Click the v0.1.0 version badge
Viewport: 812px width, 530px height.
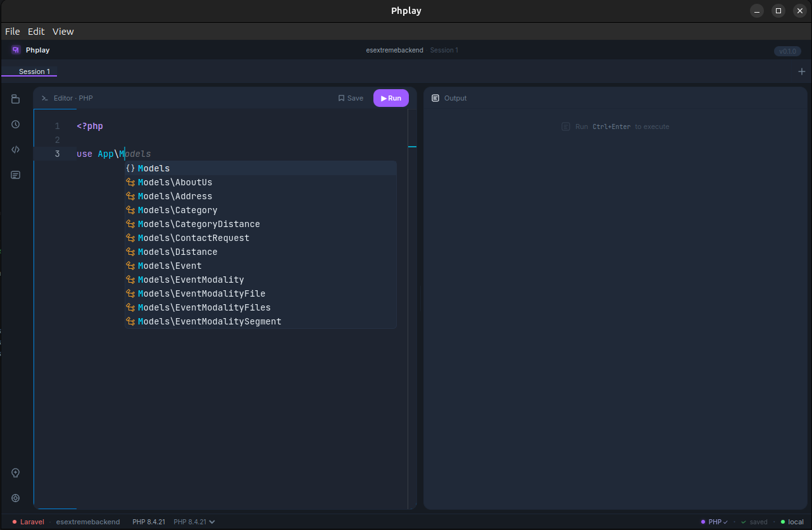(x=787, y=51)
